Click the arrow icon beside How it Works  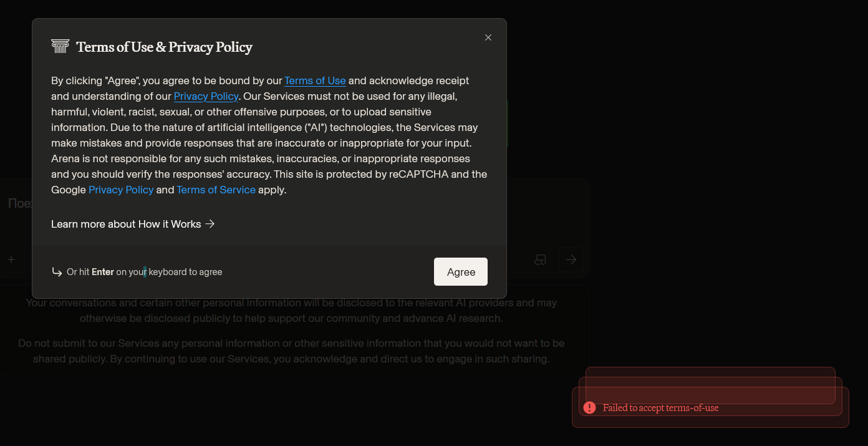tap(210, 224)
